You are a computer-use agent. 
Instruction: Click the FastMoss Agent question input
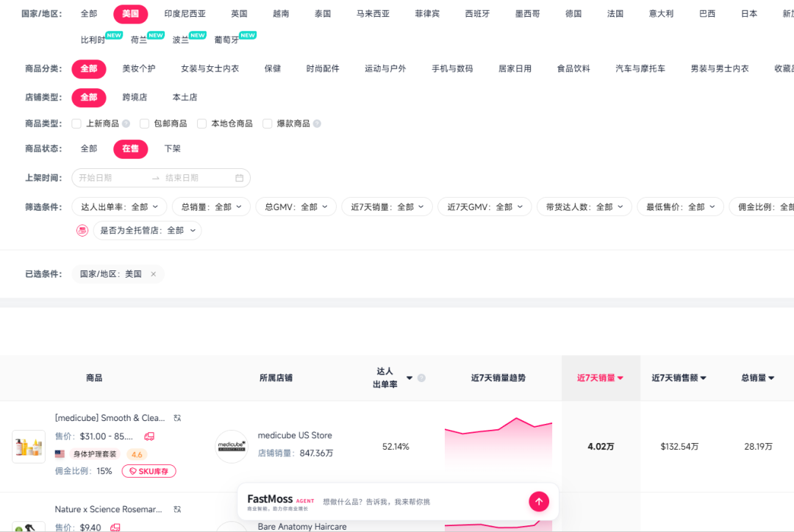pyautogui.click(x=423, y=502)
